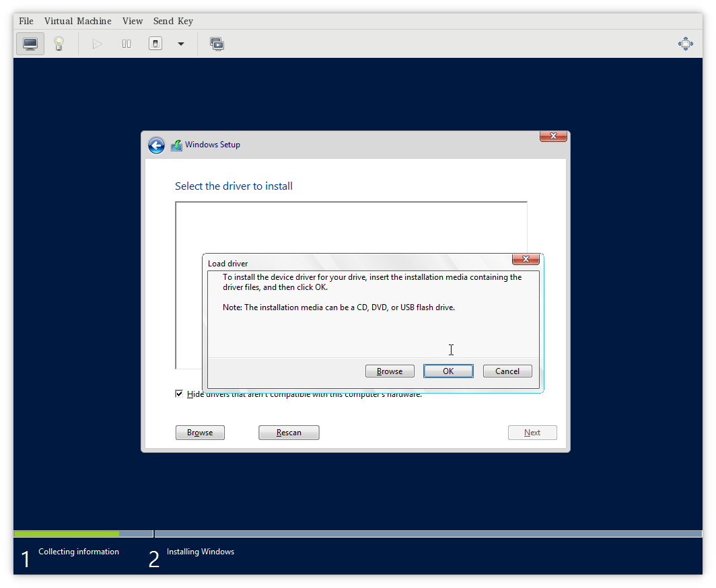The width and height of the screenshot is (716, 588).
Task: Open virtual hardware details lightbulb icon
Action: pyautogui.click(x=59, y=44)
